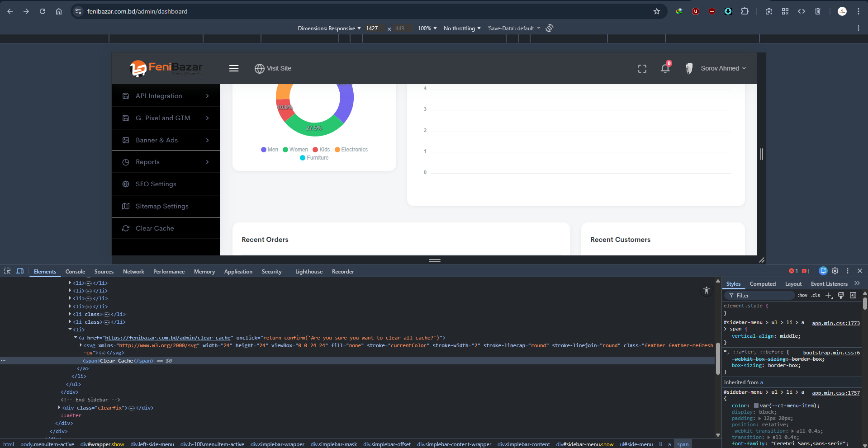Add a new style rule with plus icon
Image resolution: width=868 pixels, height=448 pixels.
829,296
